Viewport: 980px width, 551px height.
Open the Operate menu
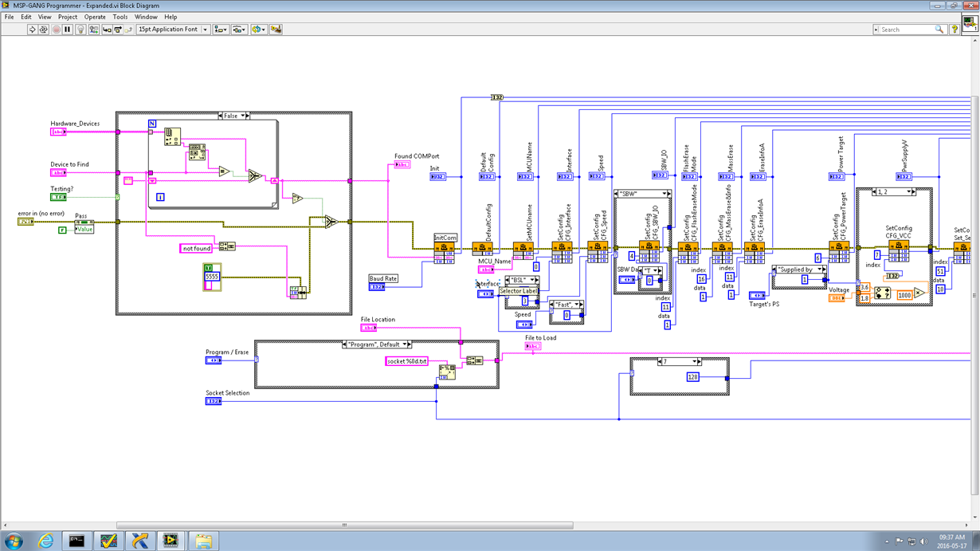[95, 17]
